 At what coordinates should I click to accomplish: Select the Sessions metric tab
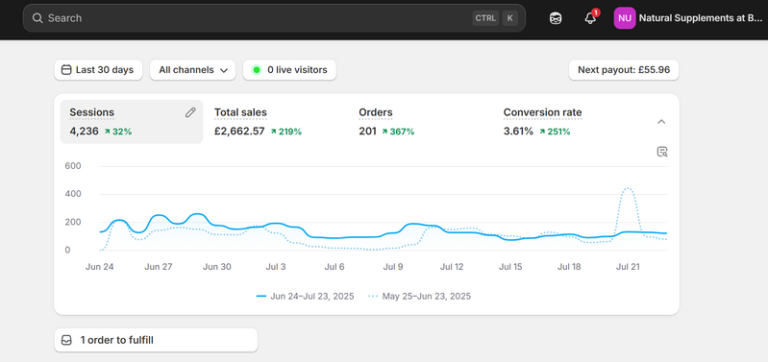tap(131, 122)
